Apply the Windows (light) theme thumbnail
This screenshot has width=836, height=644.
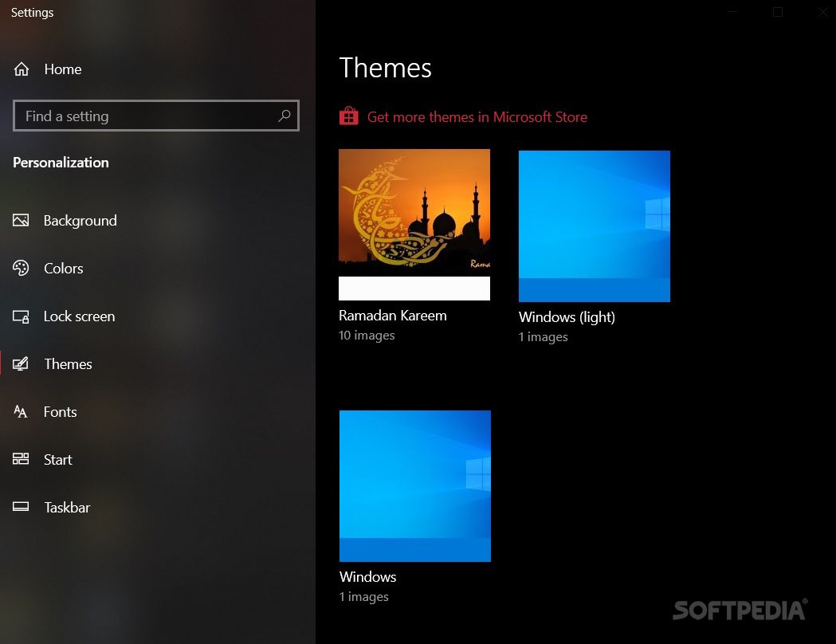pyautogui.click(x=595, y=226)
